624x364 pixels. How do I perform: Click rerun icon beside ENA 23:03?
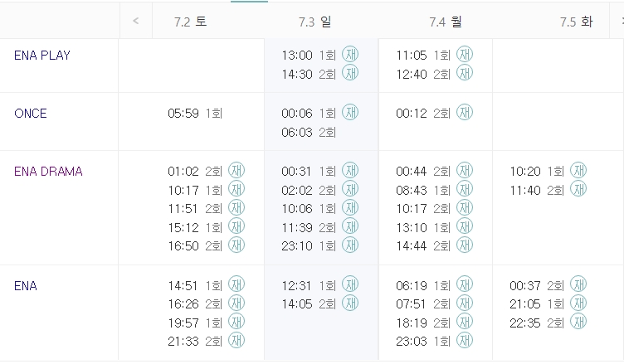pos(465,341)
